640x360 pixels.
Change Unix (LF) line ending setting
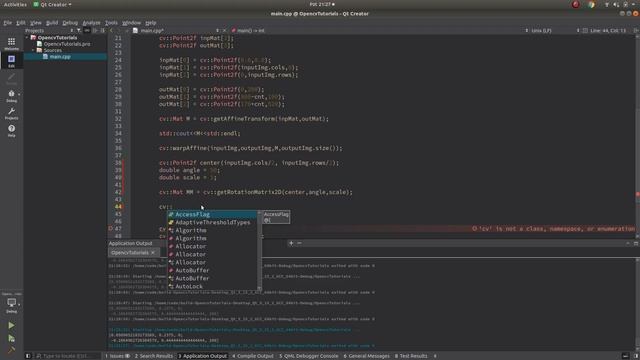(x=541, y=31)
